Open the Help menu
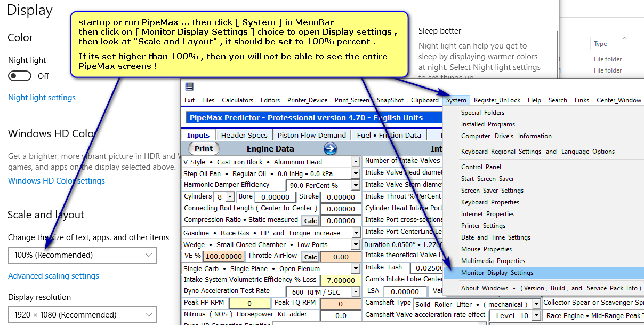The image size is (644, 325). click(x=535, y=100)
